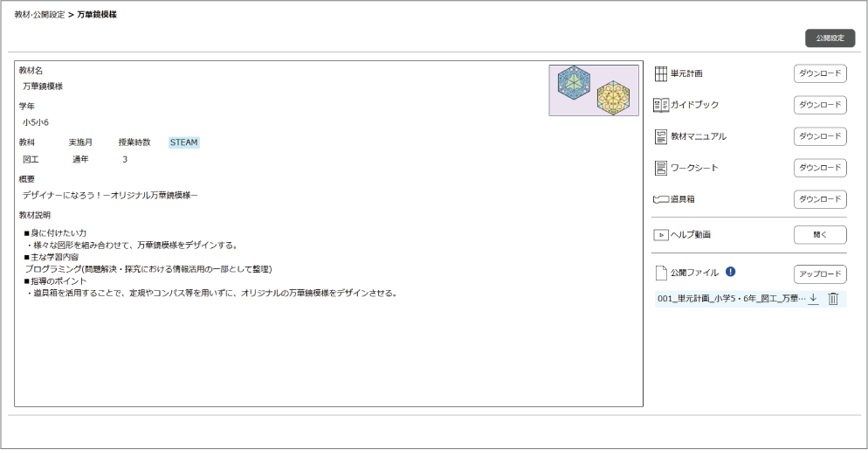The image size is (868, 450).
Task: Delete the uploaded file with trash icon
Action: tap(833, 299)
